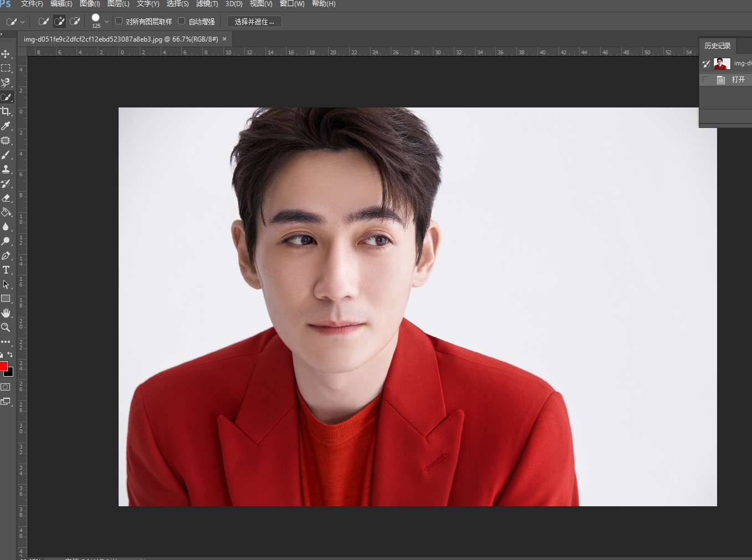The width and height of the screenshot is (752, 560).
Task: Expand the tool preset picker arrow
Action: tap(22, 22)
